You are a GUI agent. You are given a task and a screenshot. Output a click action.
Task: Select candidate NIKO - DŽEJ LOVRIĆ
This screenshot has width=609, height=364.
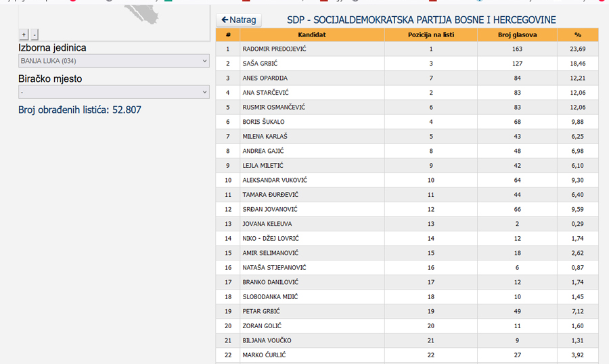(271, 238)
